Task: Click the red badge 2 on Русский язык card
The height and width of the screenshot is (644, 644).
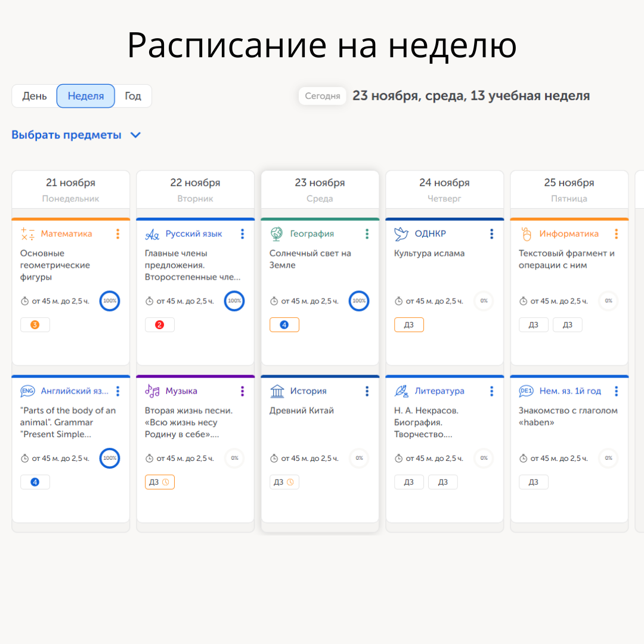Action: 160,324
